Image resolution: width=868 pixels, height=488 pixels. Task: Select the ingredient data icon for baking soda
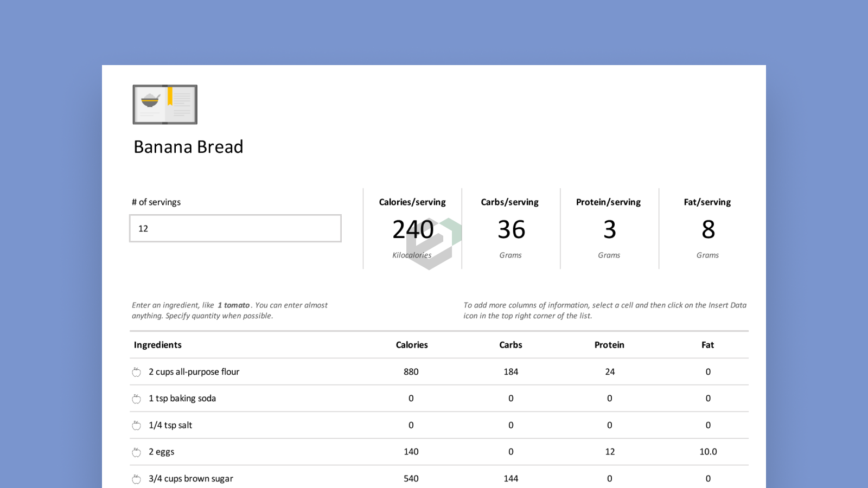136,398
